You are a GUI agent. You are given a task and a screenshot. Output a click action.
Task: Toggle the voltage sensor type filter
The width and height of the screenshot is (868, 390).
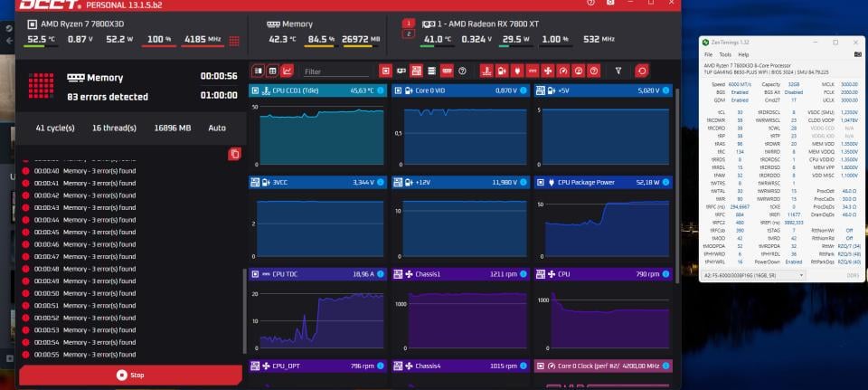tap(502, 71)
